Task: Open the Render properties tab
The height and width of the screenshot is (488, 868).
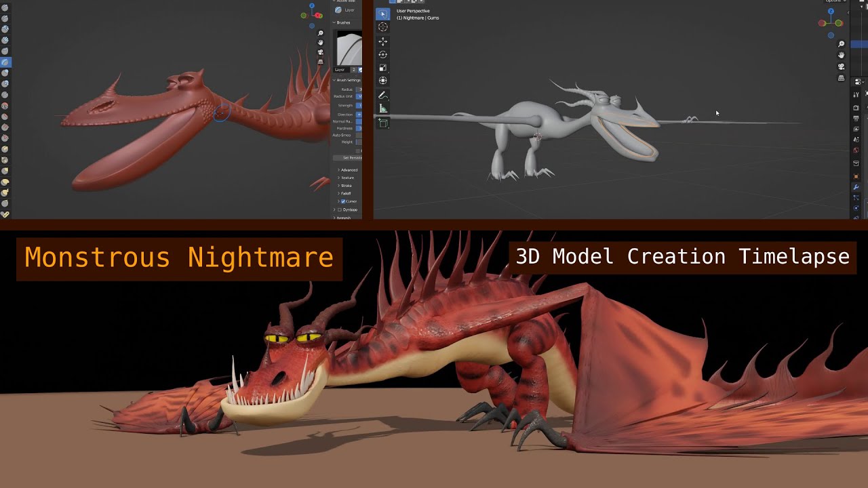Action: [856, 108]
